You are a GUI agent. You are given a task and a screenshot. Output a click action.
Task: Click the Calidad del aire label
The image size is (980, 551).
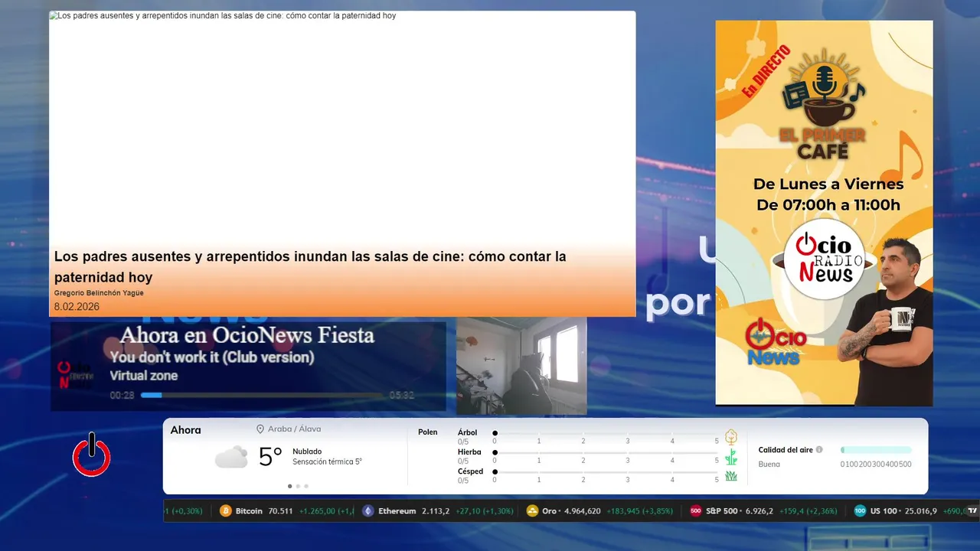click(786, 450)
